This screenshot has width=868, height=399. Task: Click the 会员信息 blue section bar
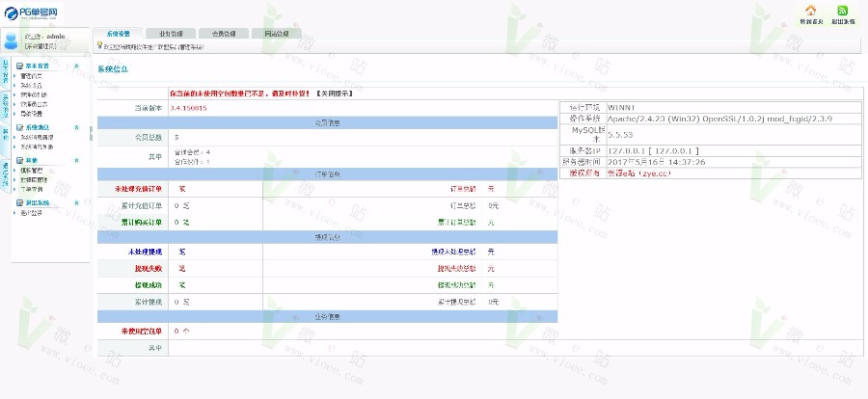pos(327,122)
